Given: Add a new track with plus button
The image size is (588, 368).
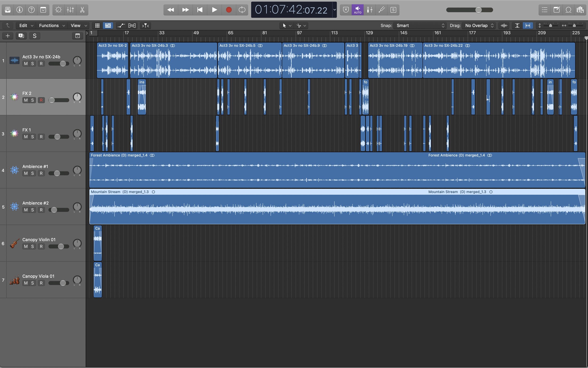Looking at the screenshot, I should tap(8, 36).
